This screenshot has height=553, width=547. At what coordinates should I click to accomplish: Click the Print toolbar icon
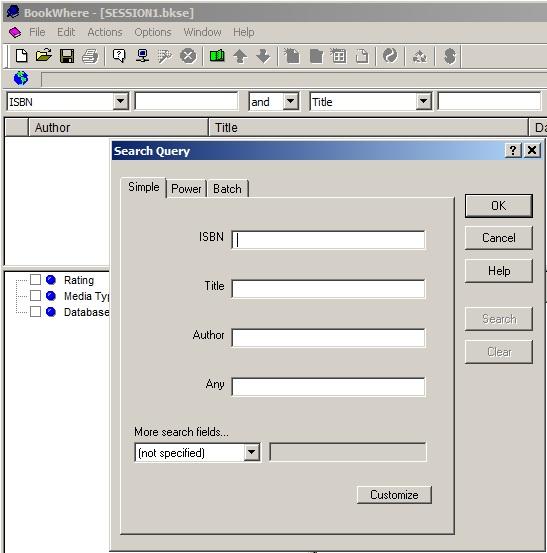pyautogui.click(x=90, y=56)
